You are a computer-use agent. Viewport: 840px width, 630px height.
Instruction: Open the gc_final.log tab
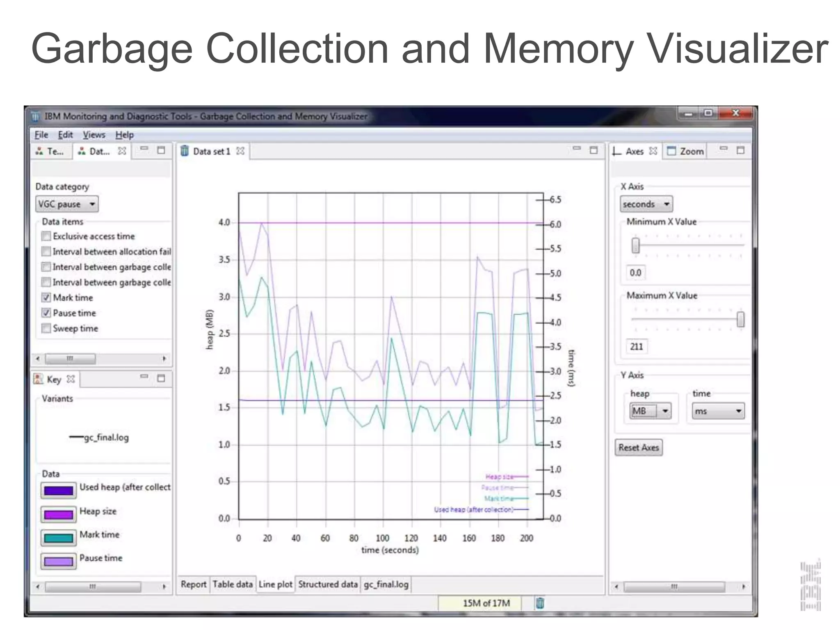386,584
